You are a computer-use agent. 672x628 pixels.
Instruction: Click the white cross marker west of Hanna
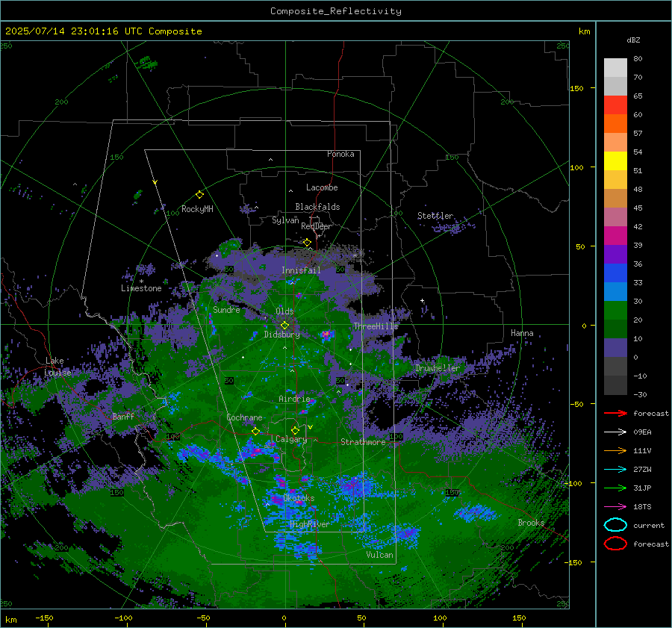(x=422, y=300)
